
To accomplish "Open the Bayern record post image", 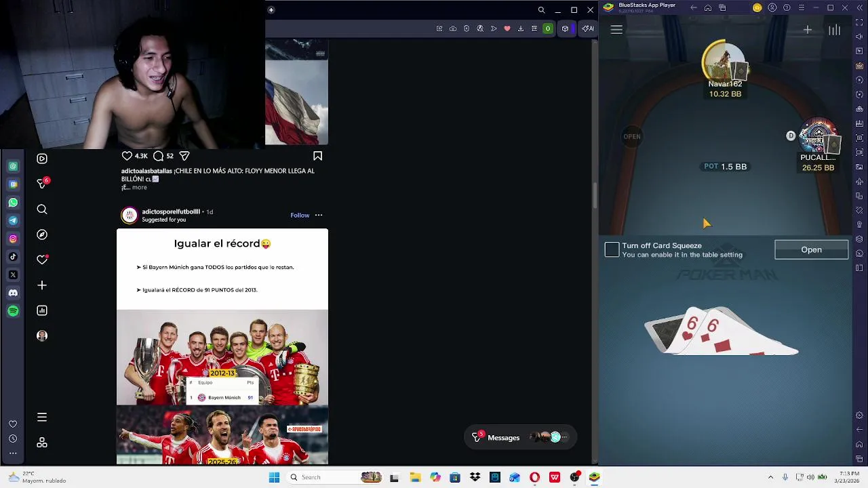I will [222, 346].
